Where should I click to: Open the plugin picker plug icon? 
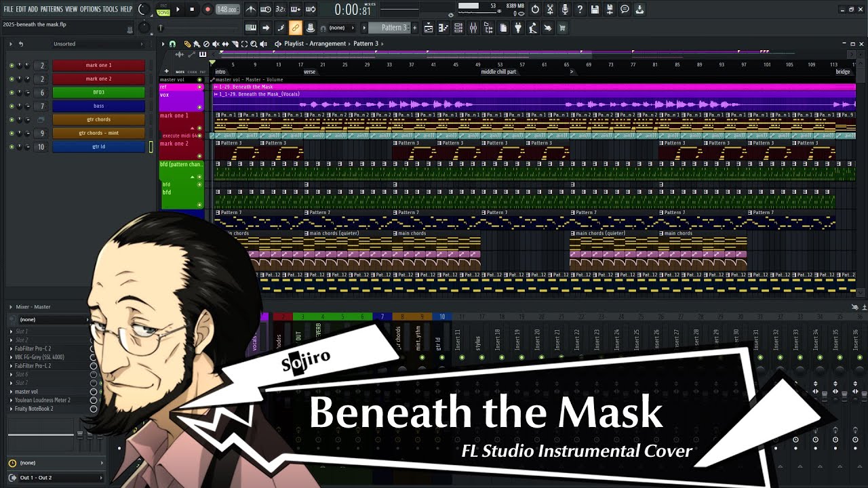(518, 28)
